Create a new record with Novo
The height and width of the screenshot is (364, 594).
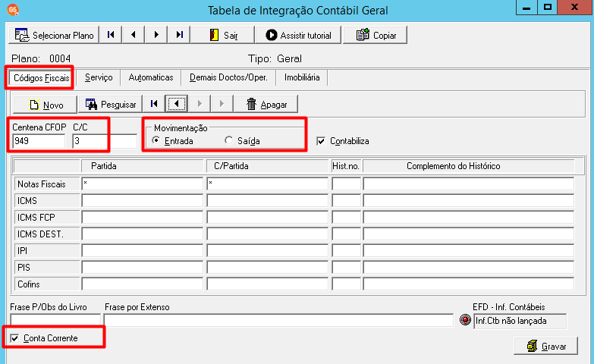[x=45, y=105]
